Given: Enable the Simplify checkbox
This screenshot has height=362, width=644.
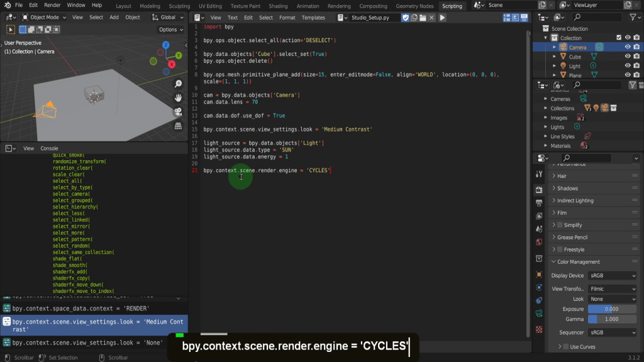Looking at the screenshot, I should coord(560,225).
